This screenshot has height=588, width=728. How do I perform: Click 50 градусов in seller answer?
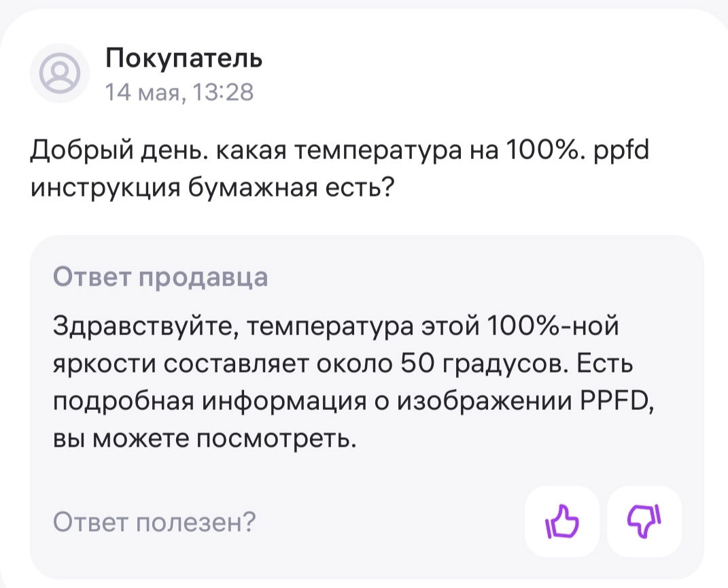click(x=484, y=364)
